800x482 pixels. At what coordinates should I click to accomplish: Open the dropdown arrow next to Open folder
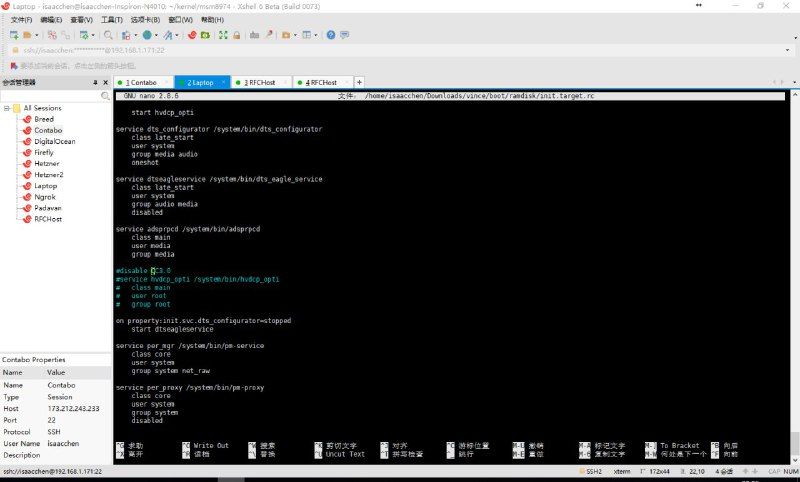(x=37, y=35)
